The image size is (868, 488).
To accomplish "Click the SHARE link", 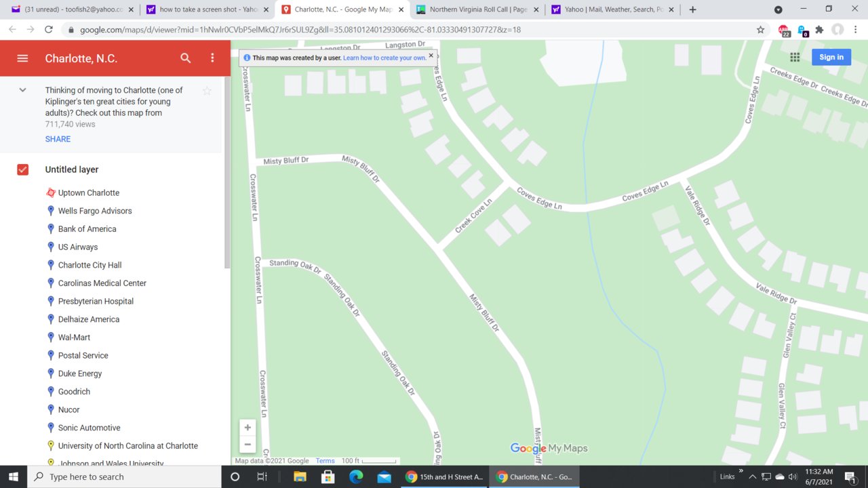I will click(58, 139).
